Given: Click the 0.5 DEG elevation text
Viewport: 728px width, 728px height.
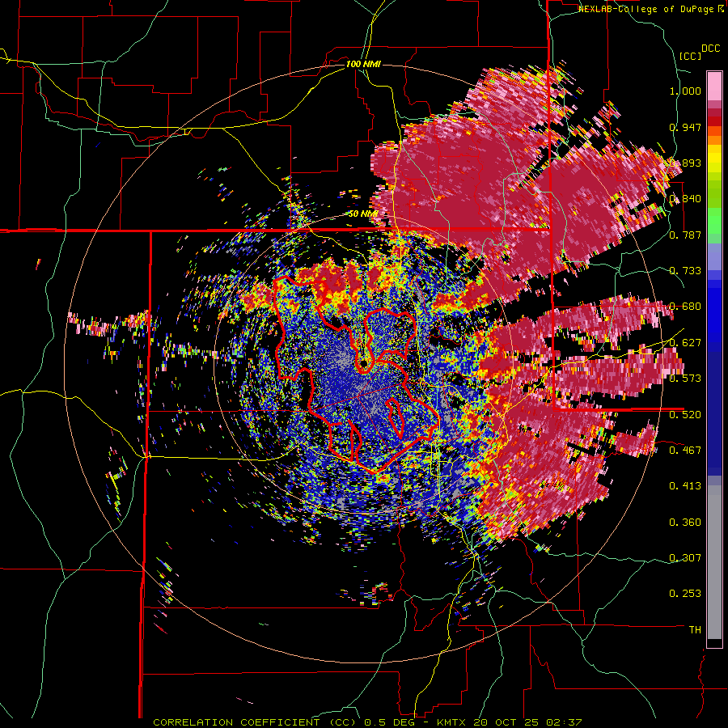Looking at the screenshot, I should coord(391,722).
